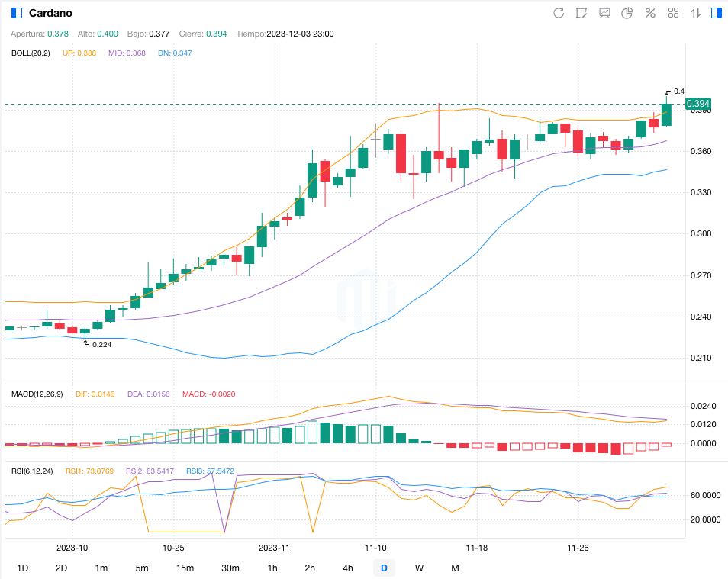Open the pie chart icon
The image size is (728, 579).
pyautogui.click(x=627, y=13)
